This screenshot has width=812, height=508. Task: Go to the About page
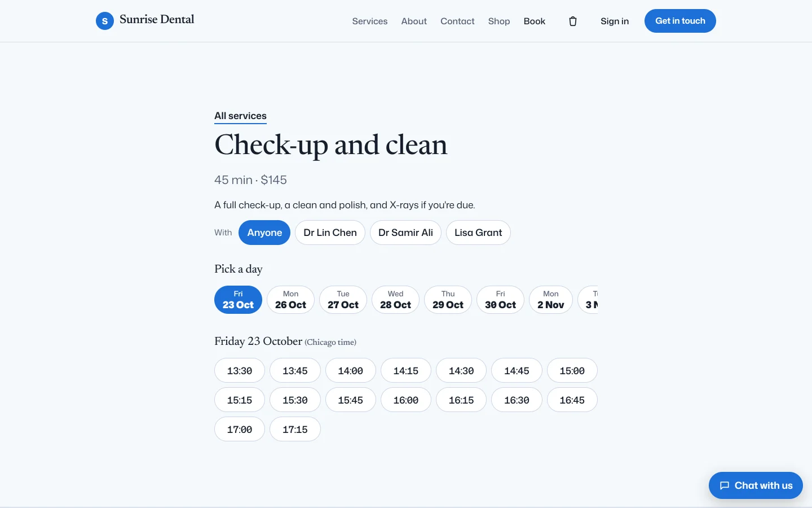(414, 21)
